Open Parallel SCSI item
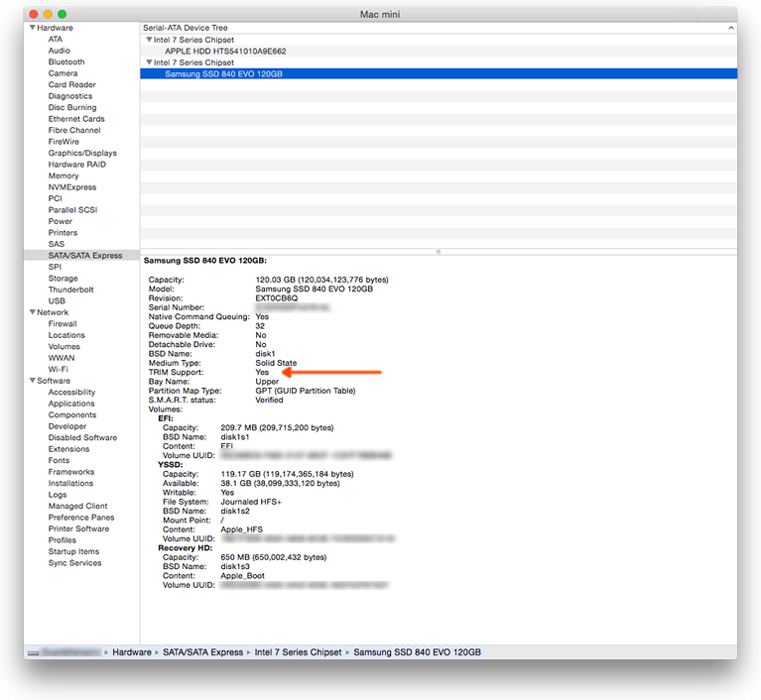Image resolution: width=761 pixels, height=700 pixels. pos(72,210)
